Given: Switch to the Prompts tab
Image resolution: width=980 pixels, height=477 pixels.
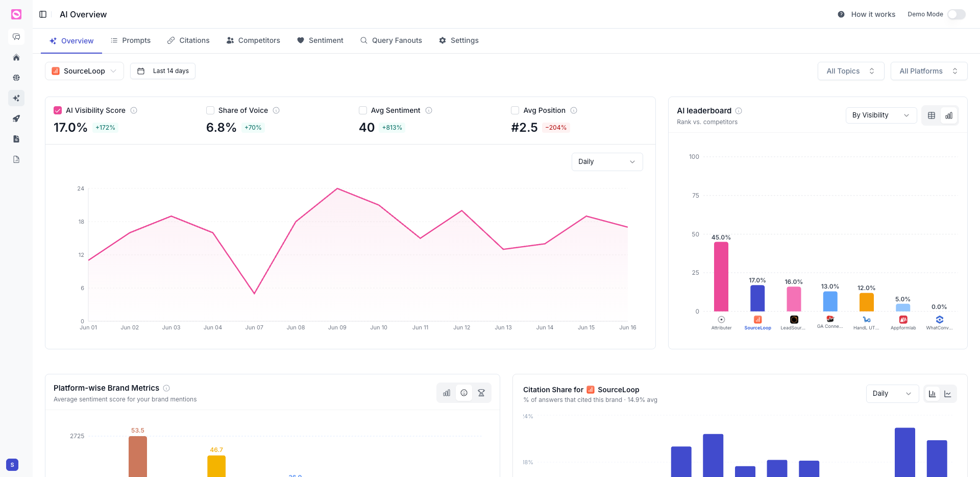Looking at the screenshot, I should 131,40.
